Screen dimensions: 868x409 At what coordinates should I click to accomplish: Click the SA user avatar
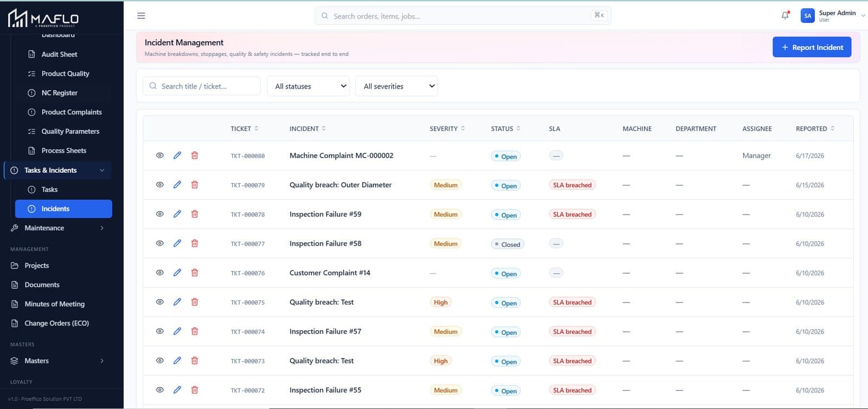(x=807, y=16)
